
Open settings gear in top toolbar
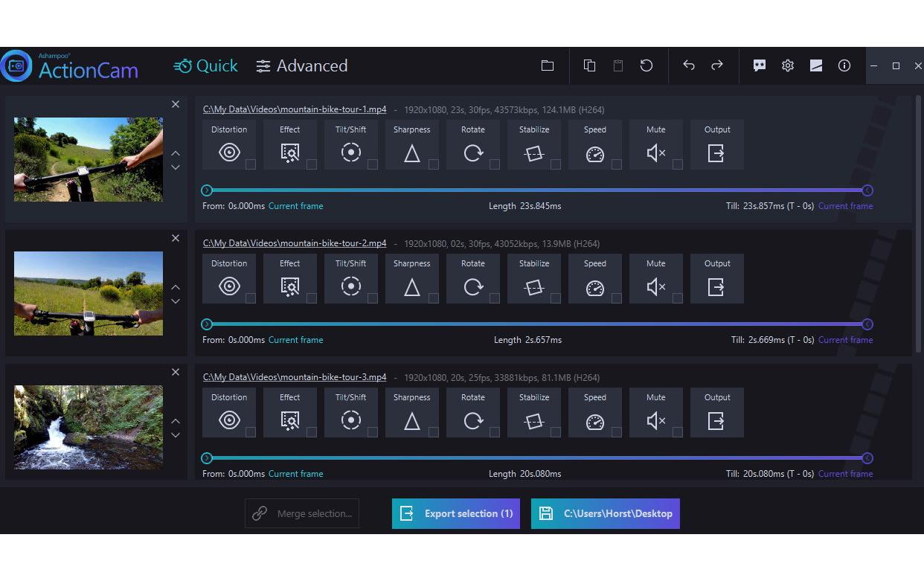coord(788,65)
